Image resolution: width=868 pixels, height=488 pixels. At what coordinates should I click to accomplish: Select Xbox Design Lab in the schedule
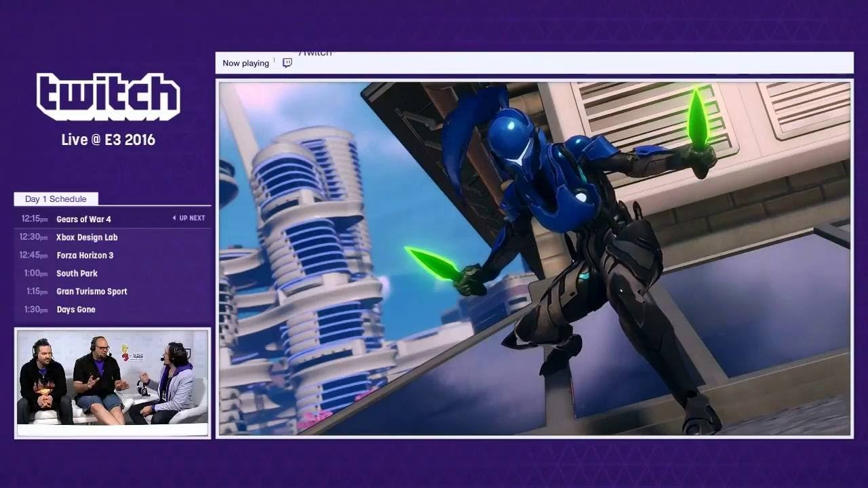87,237
